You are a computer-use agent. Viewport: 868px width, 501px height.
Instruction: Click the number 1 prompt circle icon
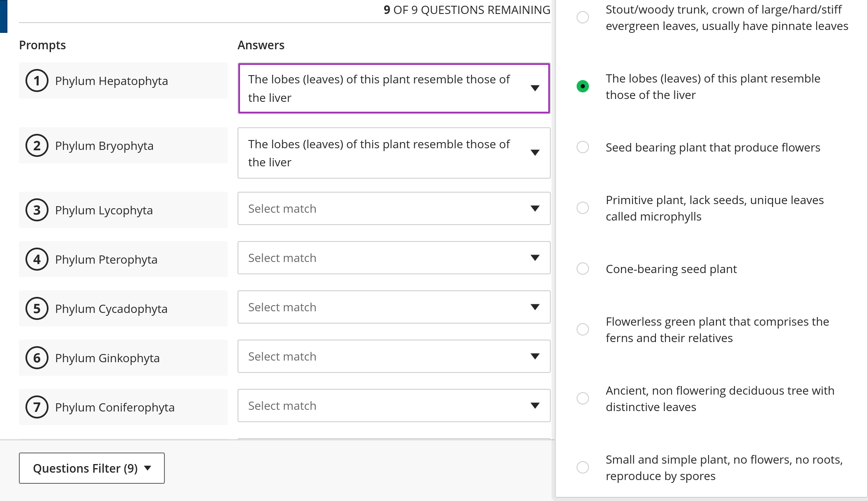(37, 80)
